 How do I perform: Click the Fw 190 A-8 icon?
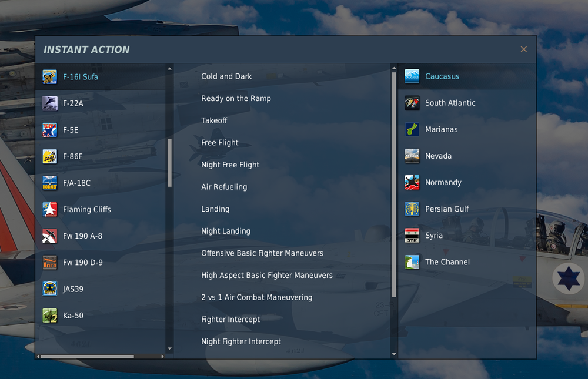(x=49, y=236)
